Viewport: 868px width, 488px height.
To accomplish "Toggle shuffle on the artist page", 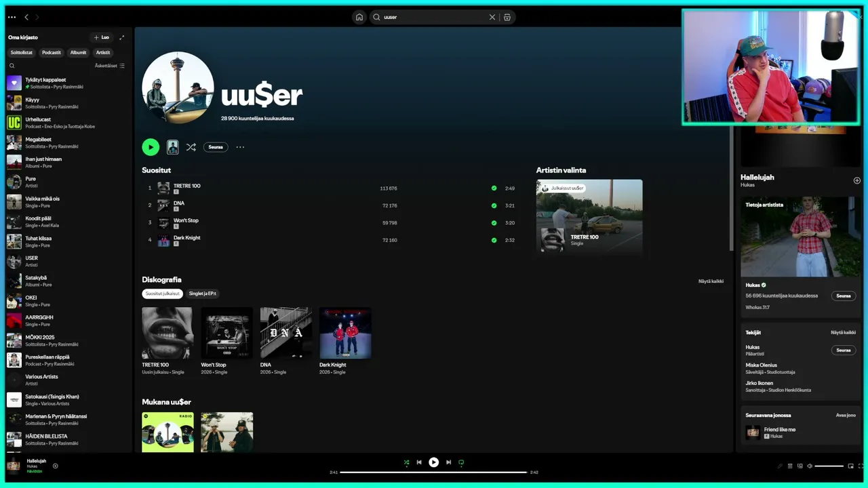I will point(191,147).
